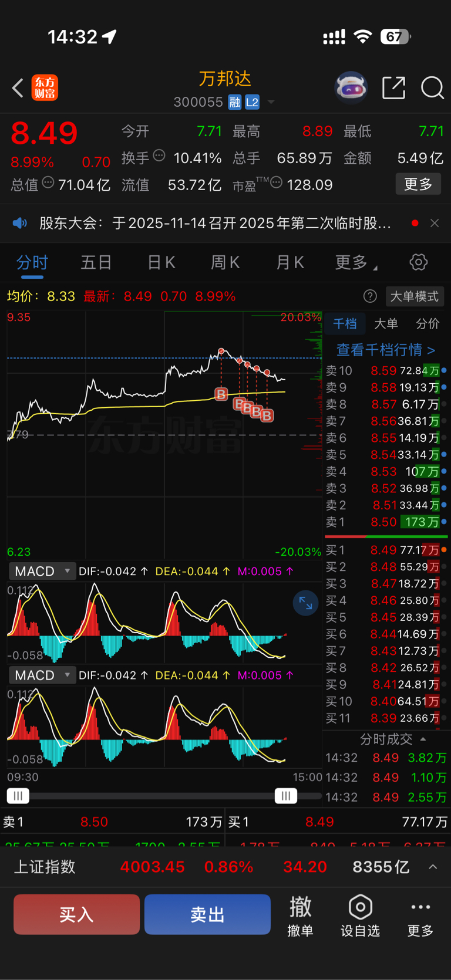The height and width of the screenshot is (980, 451).
Task: Tap the stock name 万邦达
Action: coord(225,79)
